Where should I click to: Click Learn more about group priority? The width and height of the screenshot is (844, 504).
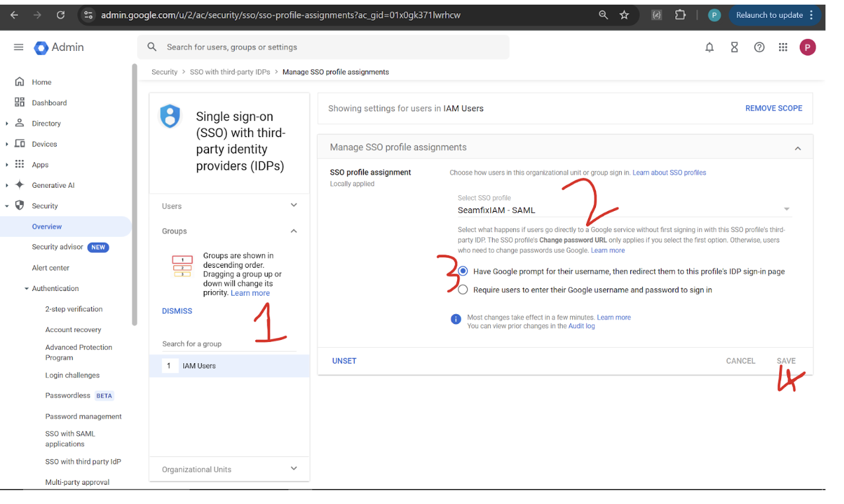[250, 293]
